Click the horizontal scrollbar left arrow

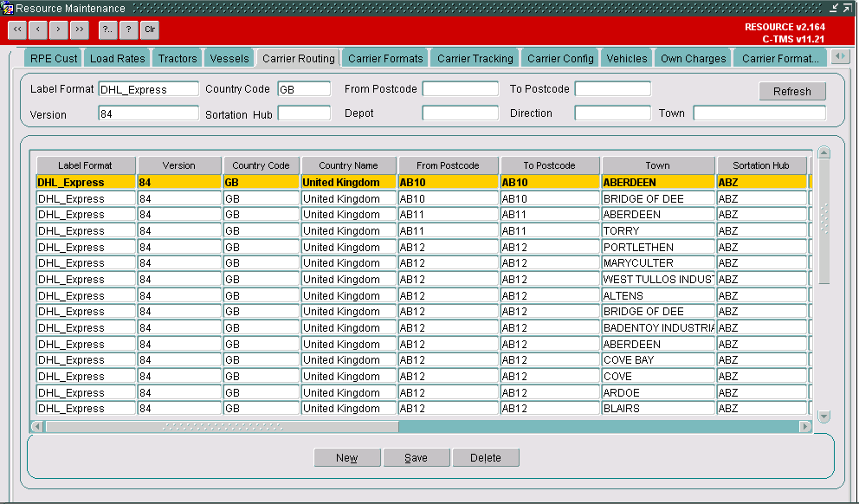point(37,426)
